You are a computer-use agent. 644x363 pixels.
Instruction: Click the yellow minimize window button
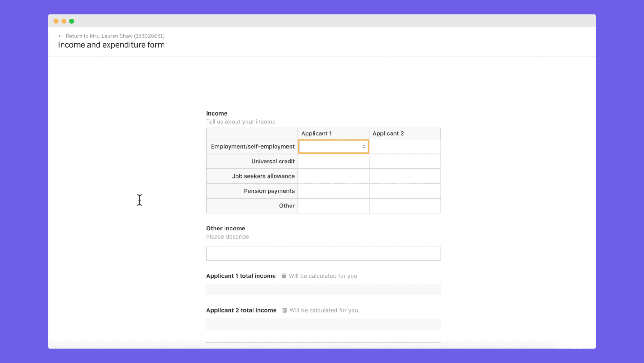(x=64, y=21)
